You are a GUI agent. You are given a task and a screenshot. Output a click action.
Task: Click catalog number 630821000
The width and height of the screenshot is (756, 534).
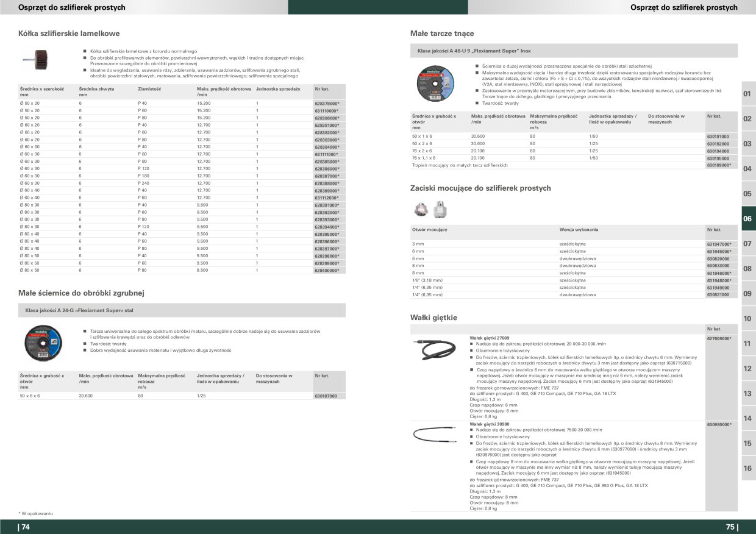click(718, 294)
